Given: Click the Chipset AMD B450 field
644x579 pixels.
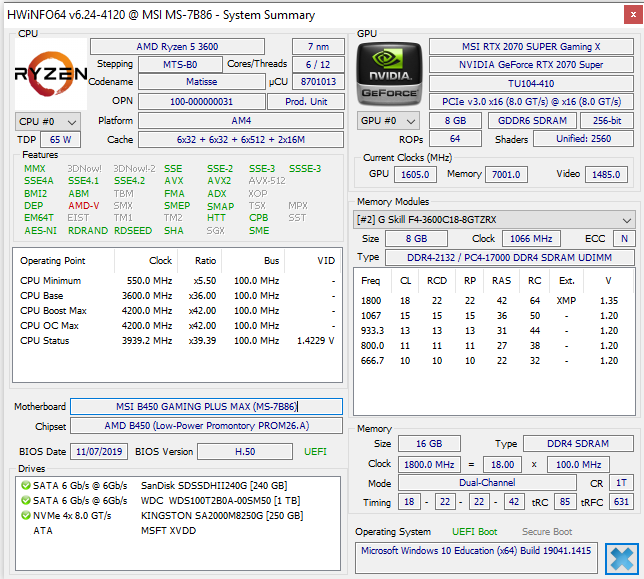Looking at the screenshot, I should 206,426.
